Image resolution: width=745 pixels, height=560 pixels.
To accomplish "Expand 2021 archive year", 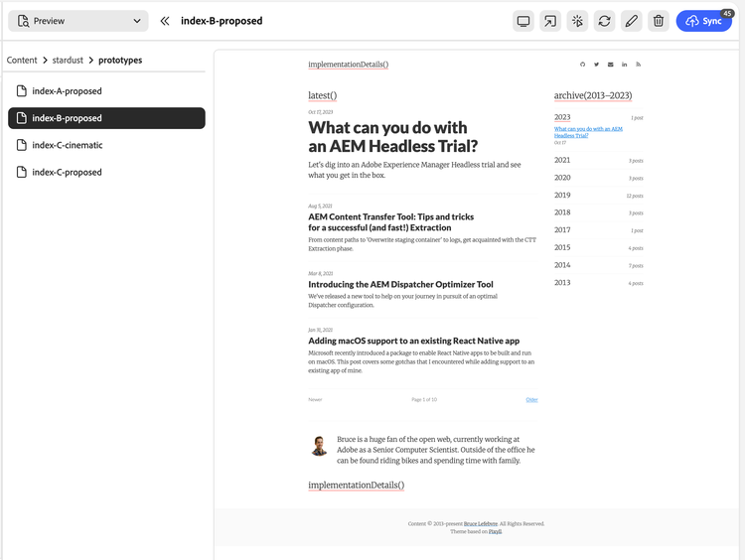I will pos(562,160).
